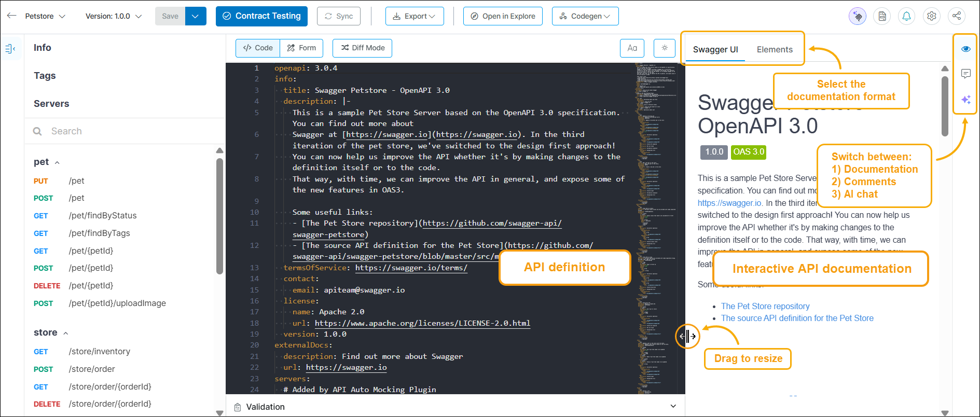Screen dimensions: 980x417
Task: Toggle the editor light theme icon
Action: point(665,48)
